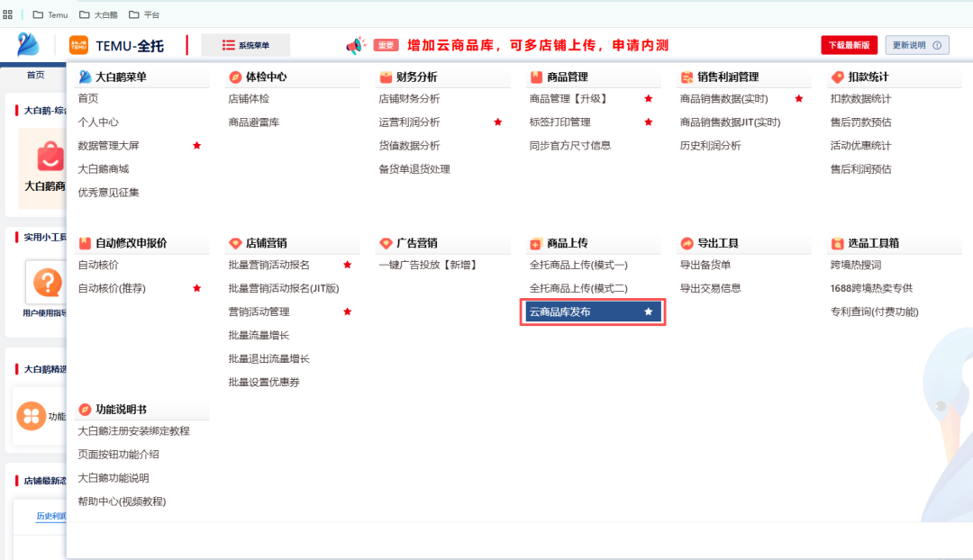Toggle favorite star for 运营利润分析
The image size is (973, 560).
tap(497, 122)
